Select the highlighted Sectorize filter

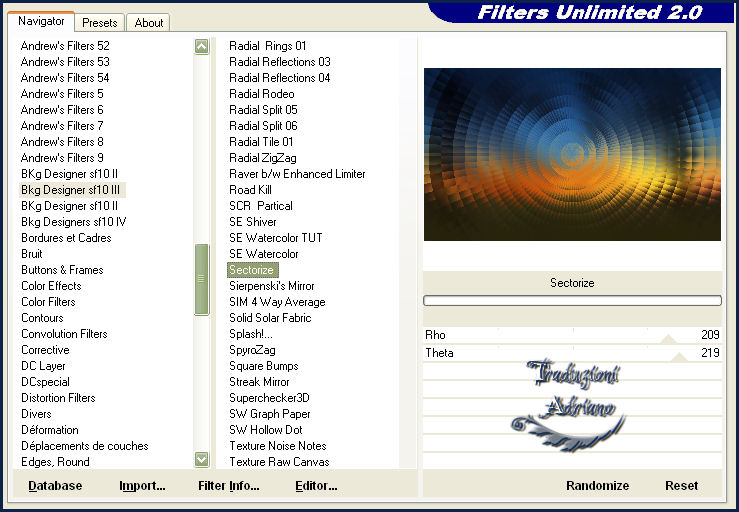coord(252,270)
